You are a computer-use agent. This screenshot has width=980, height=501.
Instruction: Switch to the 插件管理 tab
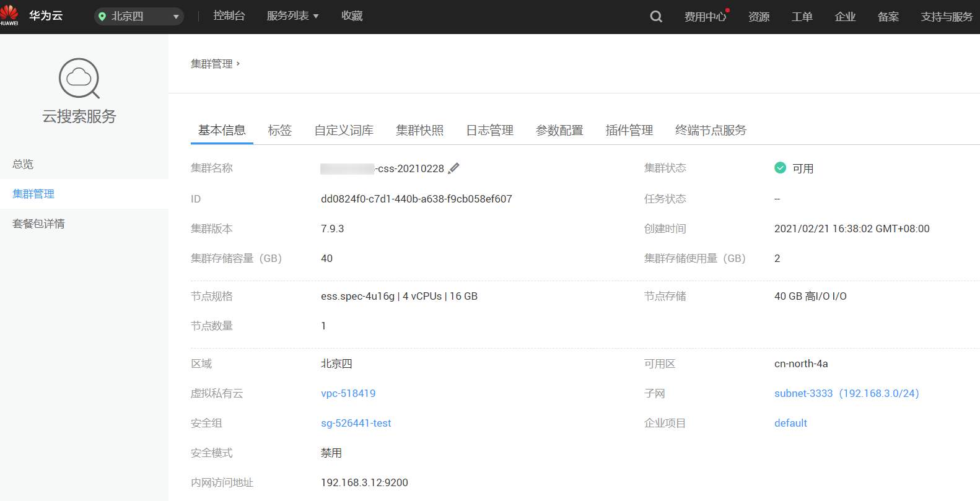629,130
